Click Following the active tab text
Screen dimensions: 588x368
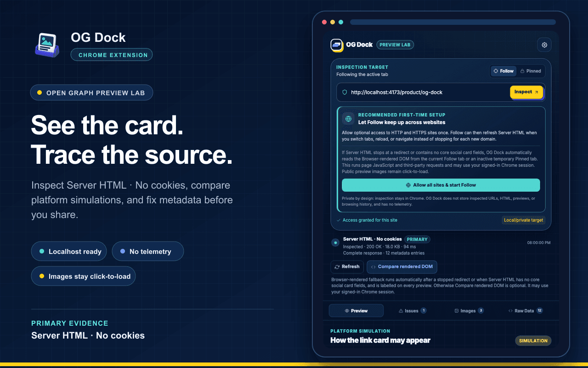[x=362, y=75]
